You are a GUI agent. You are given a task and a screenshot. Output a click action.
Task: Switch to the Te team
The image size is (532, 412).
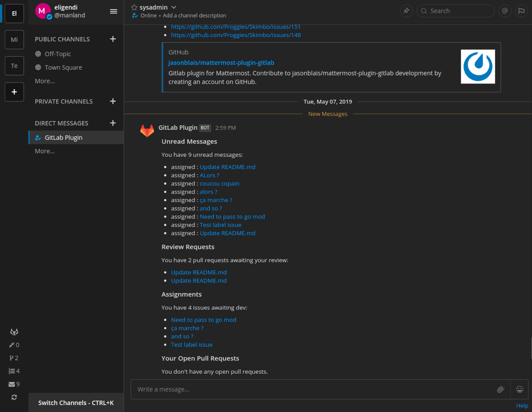click(x=14, y=66)
